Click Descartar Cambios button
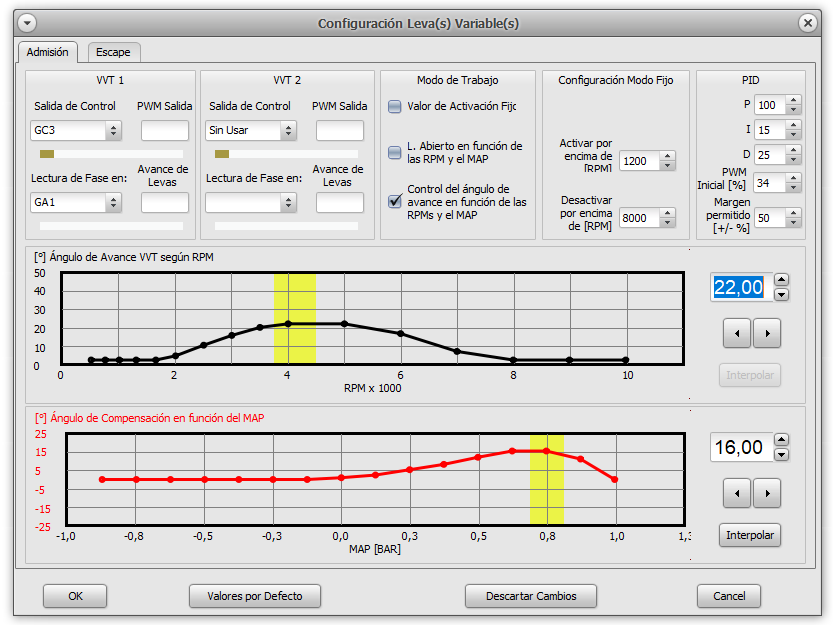This screenshot has height=625, width=833. tap(531, 596)
